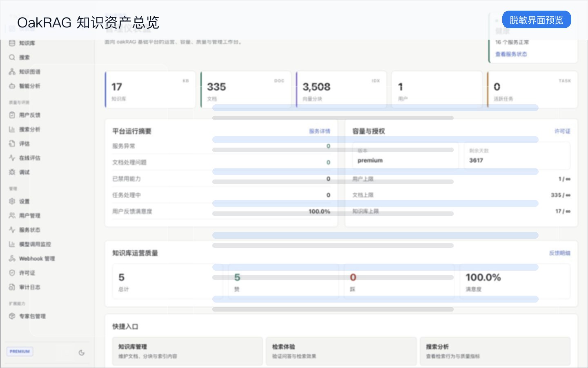The image size is (588, 368).
Task: Select the pulse icon for 在线评估
Action: point(12,158)
